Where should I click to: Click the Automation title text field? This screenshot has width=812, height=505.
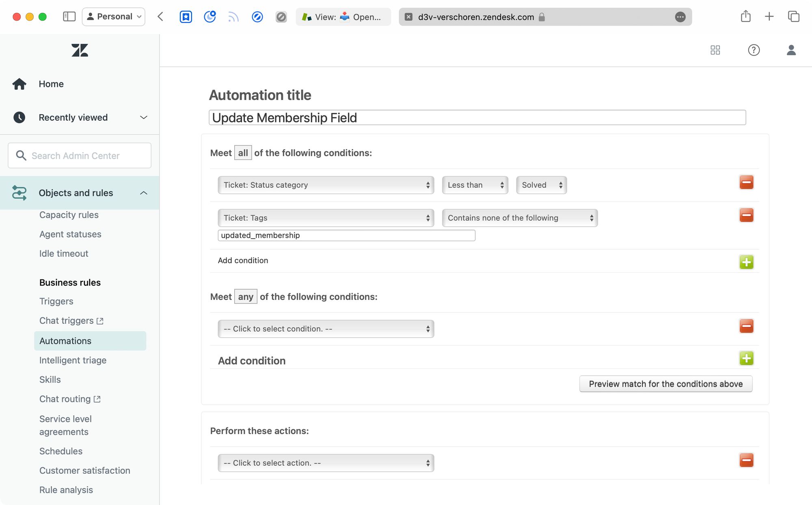click(x=477, y=118)
